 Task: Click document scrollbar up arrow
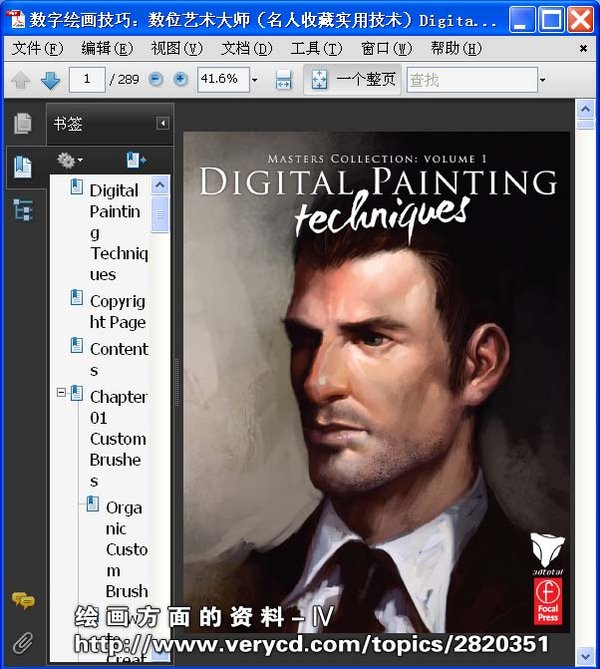(x=585, y=109)
